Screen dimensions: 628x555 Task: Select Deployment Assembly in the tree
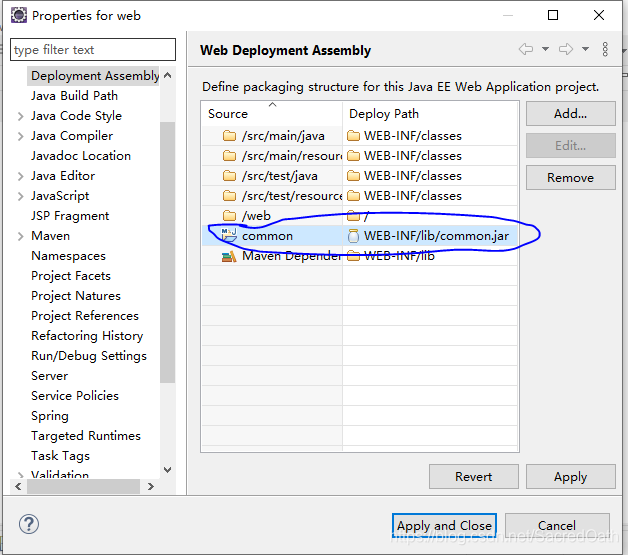95,76
